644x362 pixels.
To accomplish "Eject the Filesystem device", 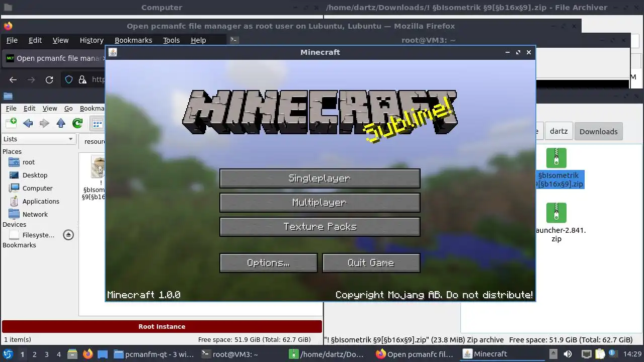I will click(x=68, y=235).
